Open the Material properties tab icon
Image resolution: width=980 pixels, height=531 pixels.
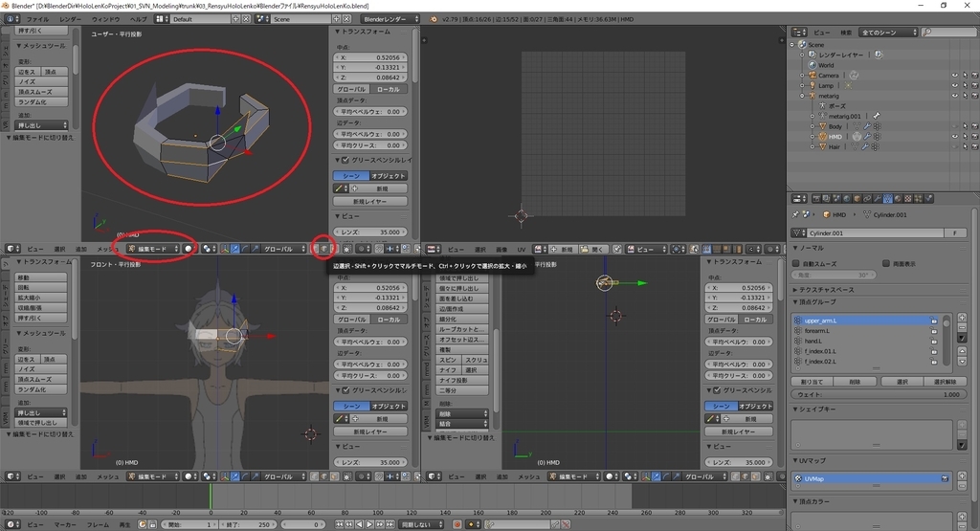pyautogui.click(x=898, y=199)
